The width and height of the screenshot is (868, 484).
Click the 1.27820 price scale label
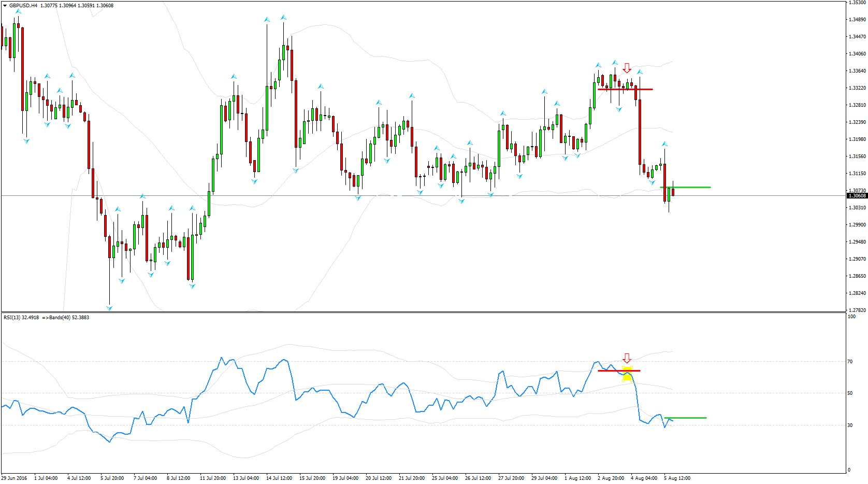pyautogui.click(x=857, y=310)
